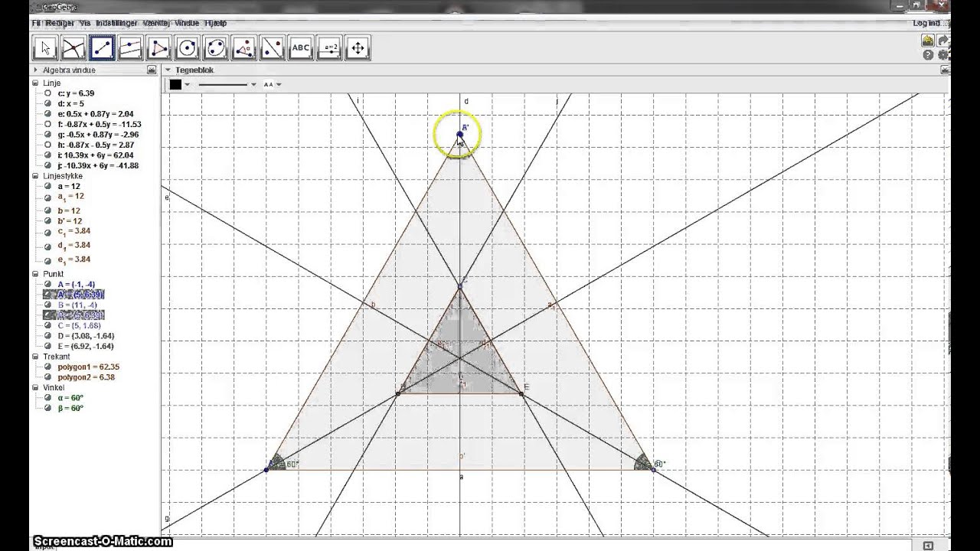This screenshot has width=980, height=551.
Task: Toggle visibility of point A = (-1, -4)
Action: [x=47, y=285]
